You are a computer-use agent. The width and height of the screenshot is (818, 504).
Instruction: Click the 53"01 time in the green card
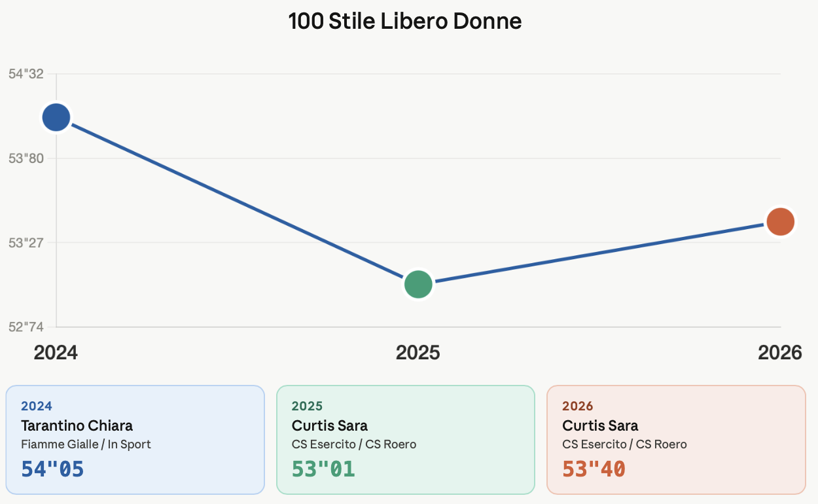coord(323,469)
